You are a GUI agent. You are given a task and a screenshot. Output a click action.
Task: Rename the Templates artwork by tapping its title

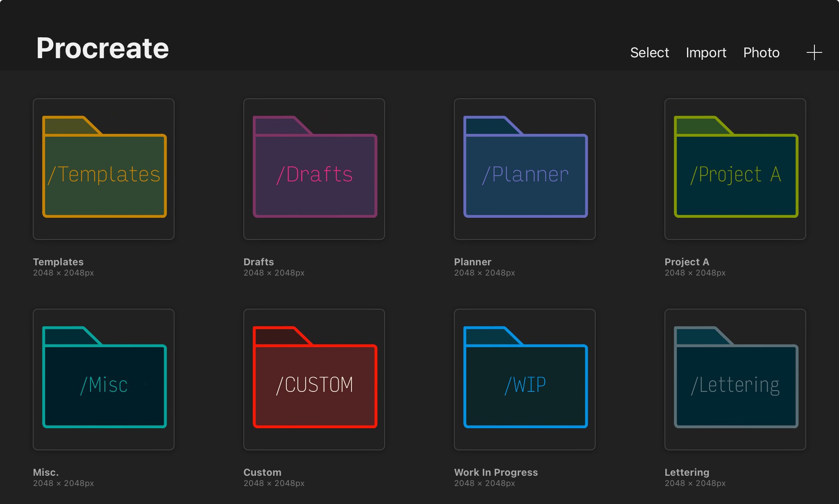tap(59, 262)
